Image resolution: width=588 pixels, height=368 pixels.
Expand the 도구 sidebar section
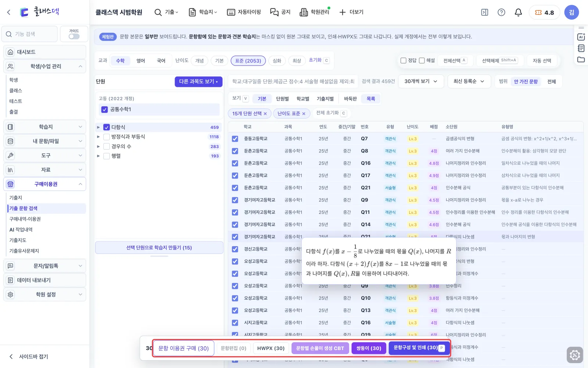(x=45, y=155)
